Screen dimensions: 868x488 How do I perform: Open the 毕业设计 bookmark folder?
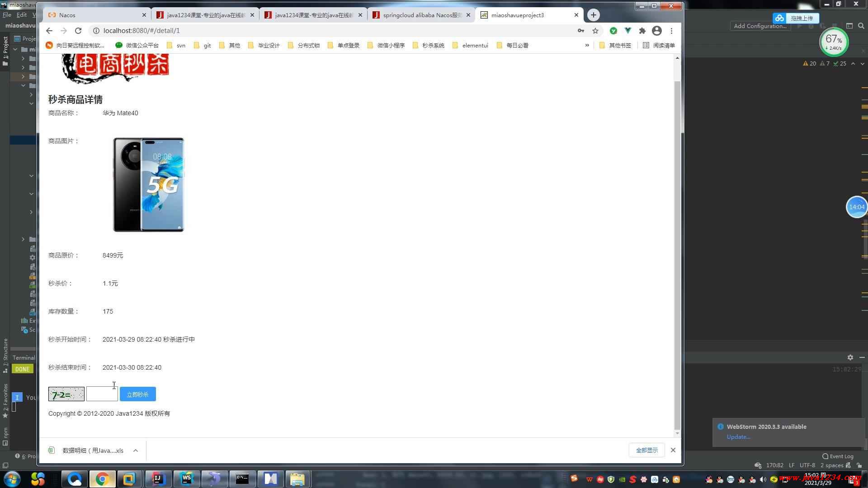pos(264,45)
